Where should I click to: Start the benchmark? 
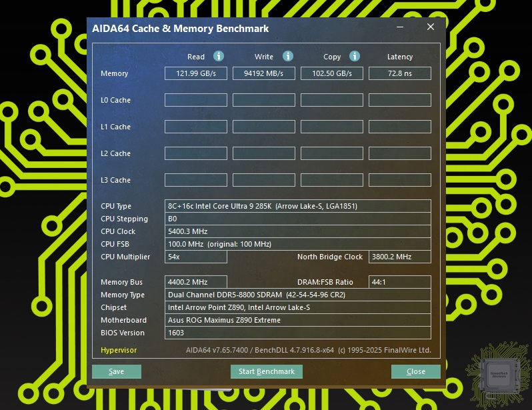pyautogui.click(x=267, y=371)
